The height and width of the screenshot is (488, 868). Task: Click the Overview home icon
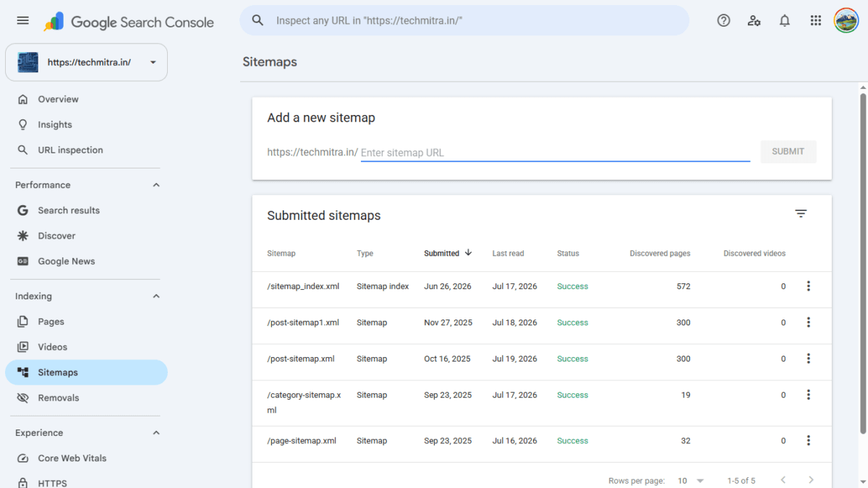click(x=23, y=99)
